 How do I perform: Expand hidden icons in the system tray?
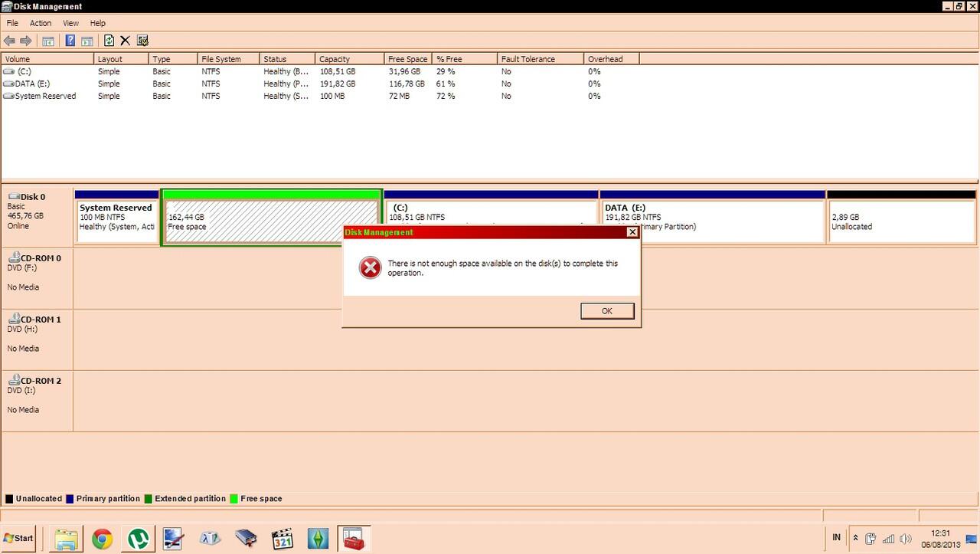[855, 537]
